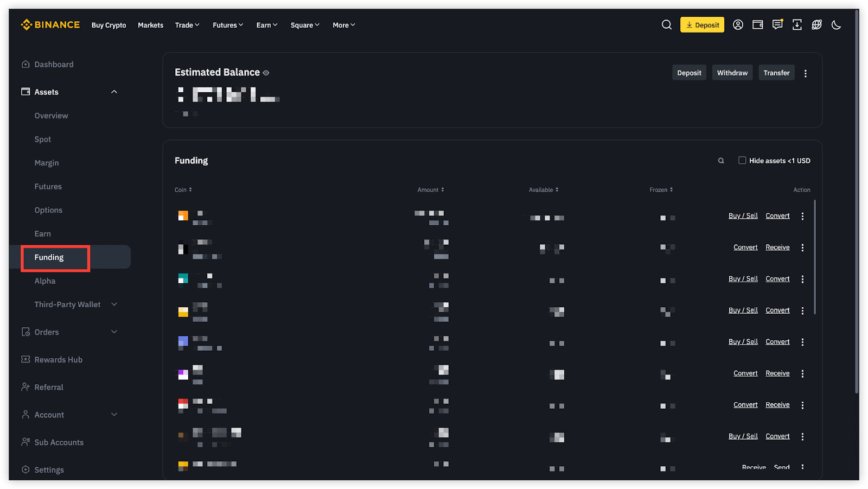Image resolution: width=868 pixels, height=489 pixels.
Task: Click Buy / Sell in the teal coin row
Action: tap(743, 279)
